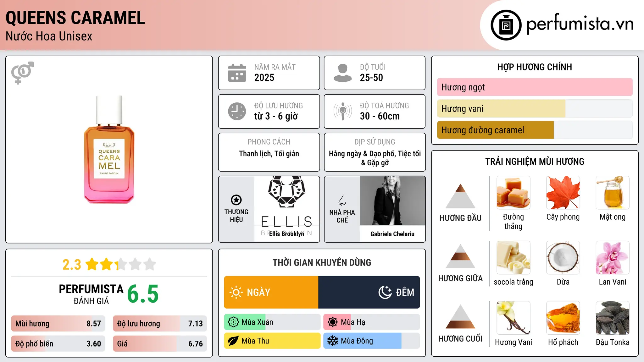
Task: Click the HỢP HƯƠNG CHÍNH heading
Action: (535, 67)
